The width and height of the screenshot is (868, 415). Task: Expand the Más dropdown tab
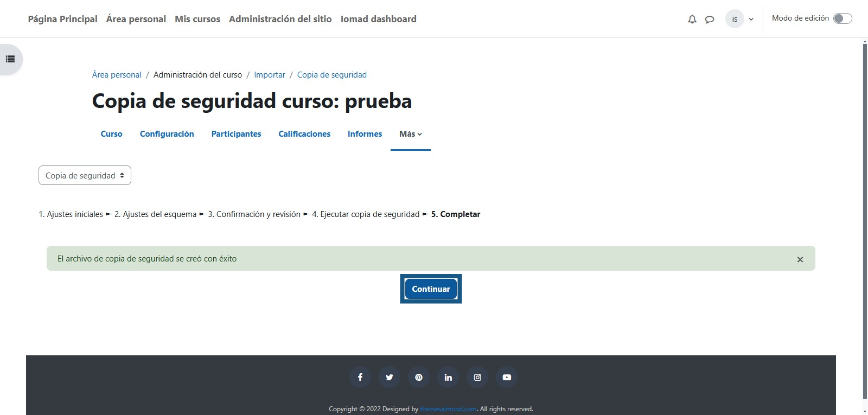(x=410, y=134)
